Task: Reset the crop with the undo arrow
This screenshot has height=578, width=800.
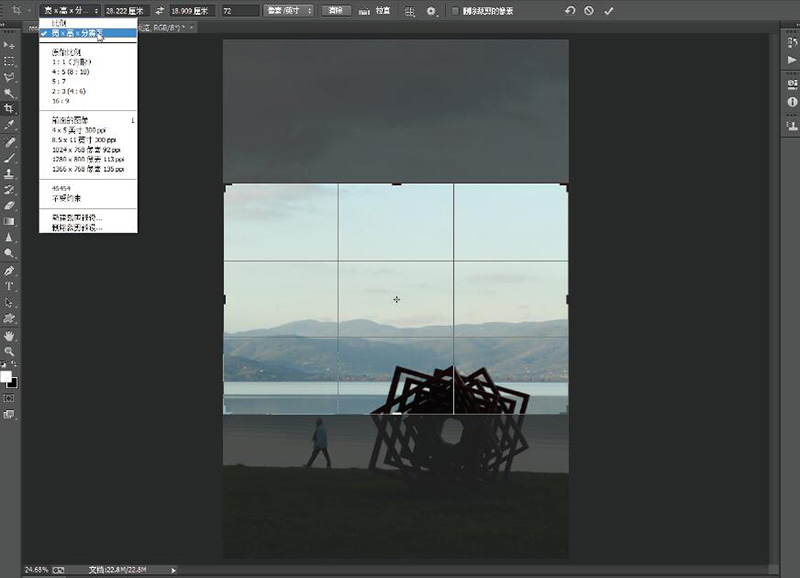Action: pos(569,11)
